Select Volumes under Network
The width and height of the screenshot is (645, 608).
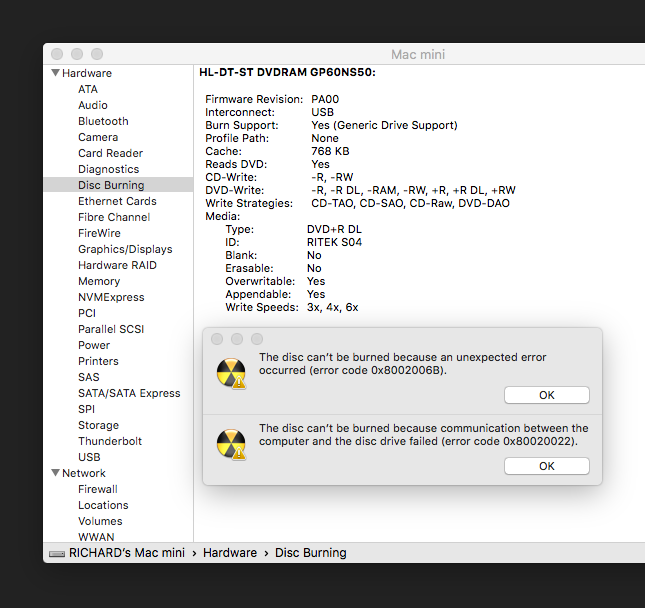tap(100, 521)
